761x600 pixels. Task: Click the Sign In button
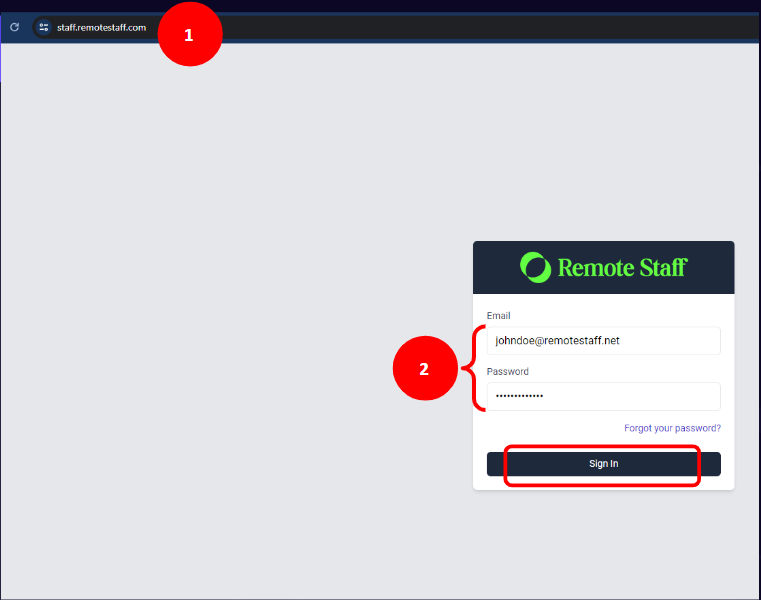(x=603, y=464)
